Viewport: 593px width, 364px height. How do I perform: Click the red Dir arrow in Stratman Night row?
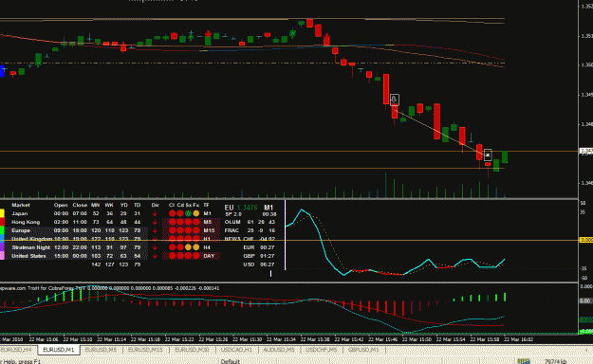pyautogui.click(x=155, y=247)
